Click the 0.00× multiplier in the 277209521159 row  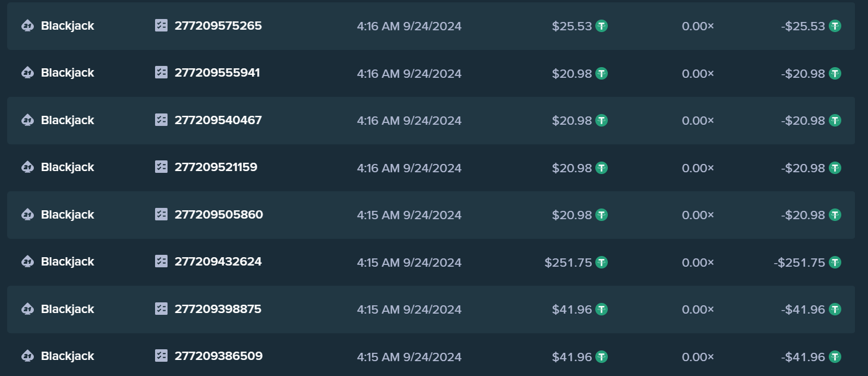click(x=698, y=168)
